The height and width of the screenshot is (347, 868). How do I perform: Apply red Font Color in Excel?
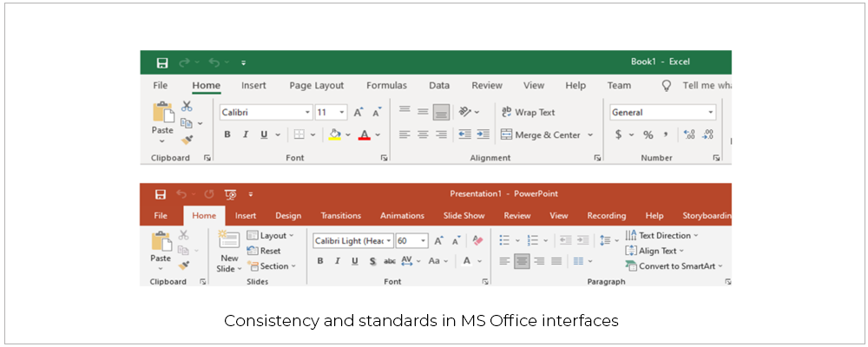click(365, 134)
